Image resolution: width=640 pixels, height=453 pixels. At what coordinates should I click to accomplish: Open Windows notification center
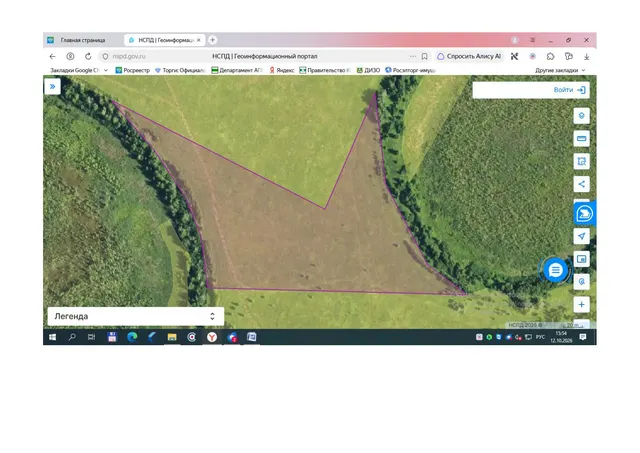coord(583,337)
